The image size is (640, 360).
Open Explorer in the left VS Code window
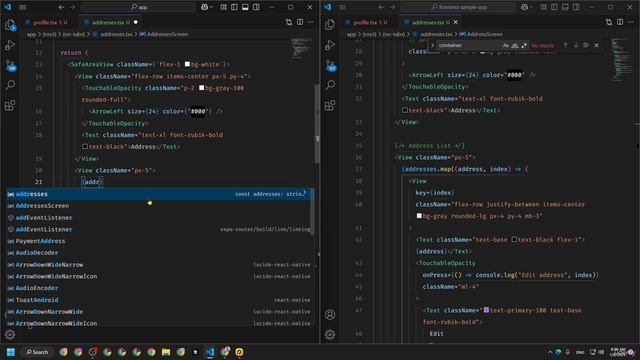[x=10, y=25]
